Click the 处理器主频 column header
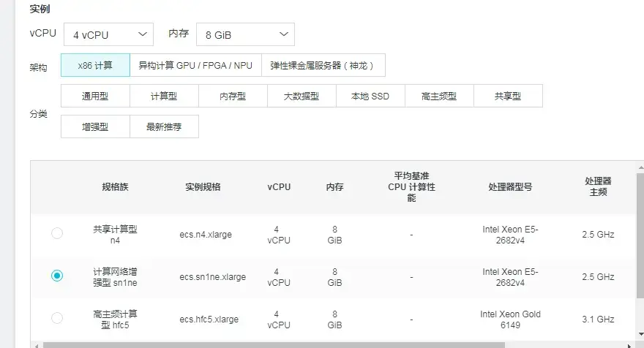The height and width of the screenshot is (348, 644). [598, 186]
